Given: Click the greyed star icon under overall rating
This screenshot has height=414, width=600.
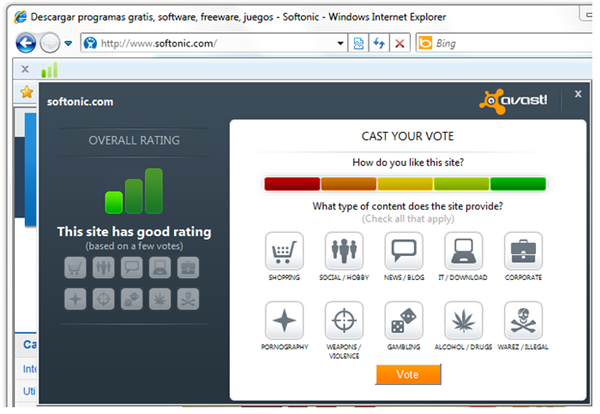Looking at the screenshot, I should [x=75, y=299].
